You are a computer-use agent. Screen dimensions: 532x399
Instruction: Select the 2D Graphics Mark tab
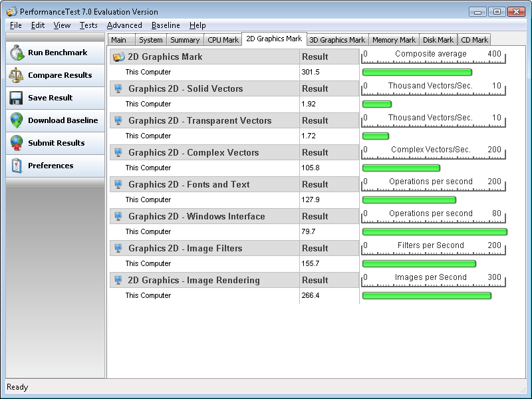coord(274,39)
